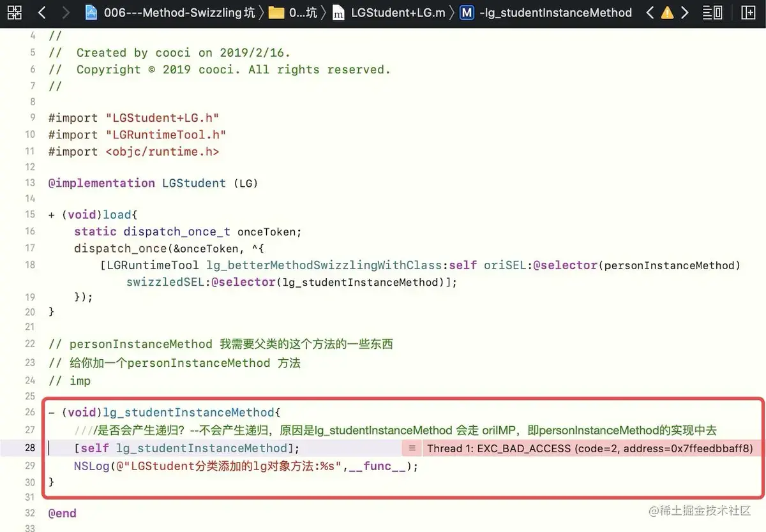
Task: Go back with the left arrow
Action: 42,12
